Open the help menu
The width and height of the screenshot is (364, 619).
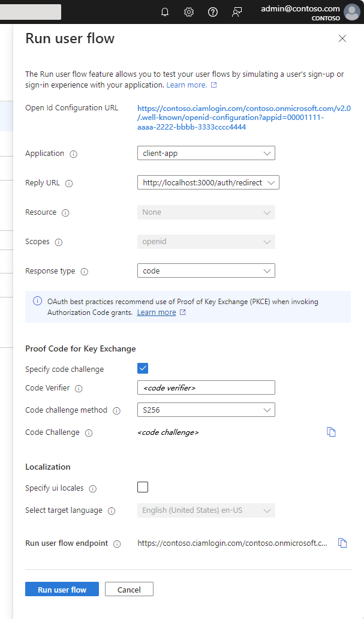(213, 11)
